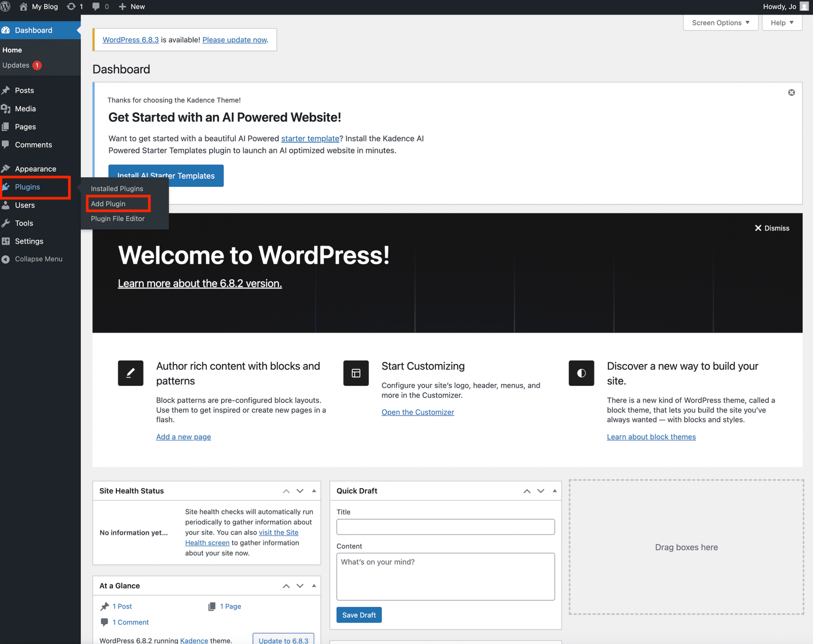Viewport: 813px width, 644px height.
Task: Click the half-circle block theme icon
Action: 581,373
